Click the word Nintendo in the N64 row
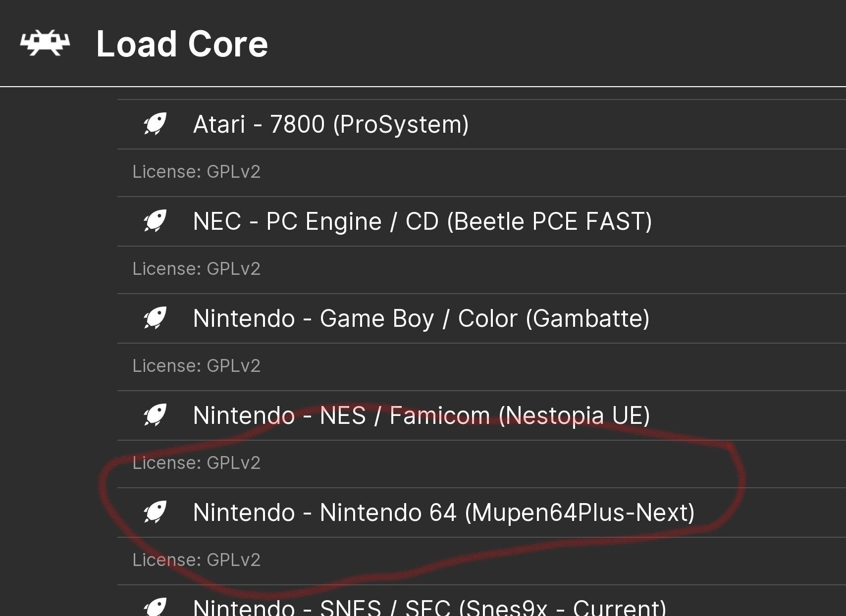This screenshot has width=846, height=616. pos(244,513)
